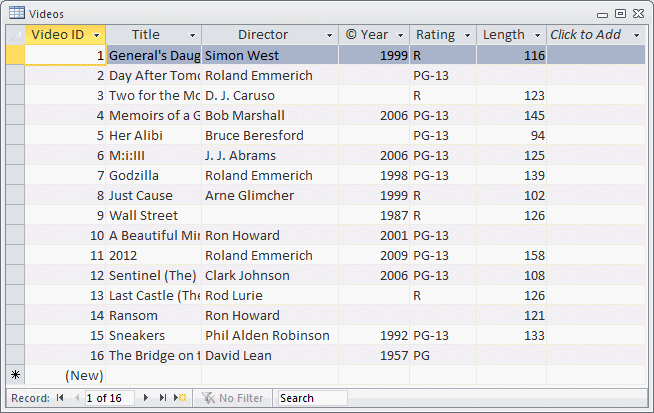
Task: Open the Length column dropdown arrow
Action: click(x=538, y=35)
